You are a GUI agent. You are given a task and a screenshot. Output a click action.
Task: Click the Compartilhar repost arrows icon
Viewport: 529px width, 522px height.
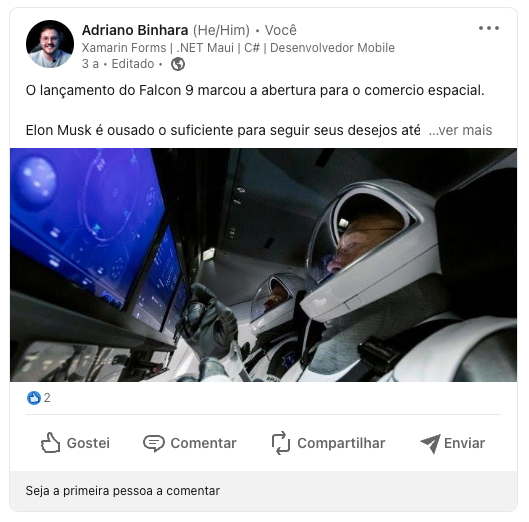[x=281, y=443]
